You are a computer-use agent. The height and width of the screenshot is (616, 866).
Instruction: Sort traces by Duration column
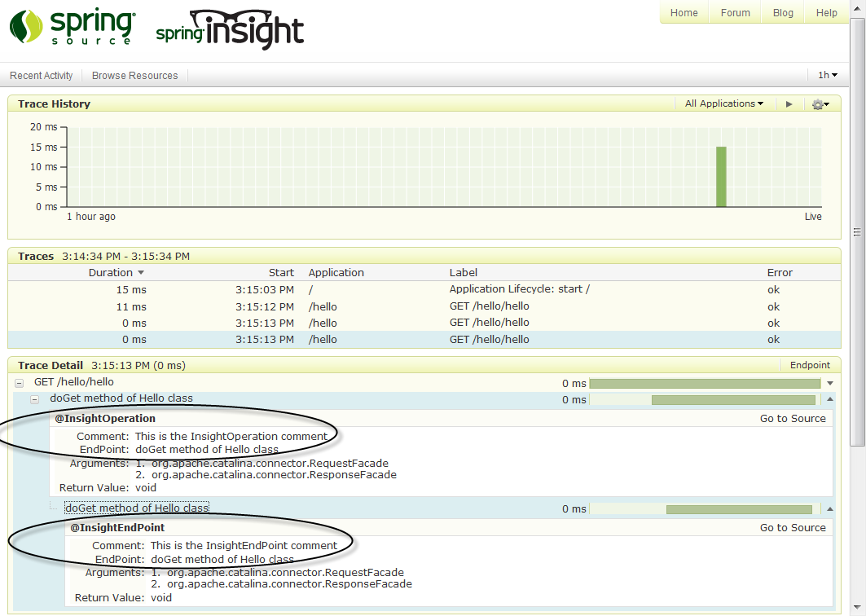click(x=116, y=273)
